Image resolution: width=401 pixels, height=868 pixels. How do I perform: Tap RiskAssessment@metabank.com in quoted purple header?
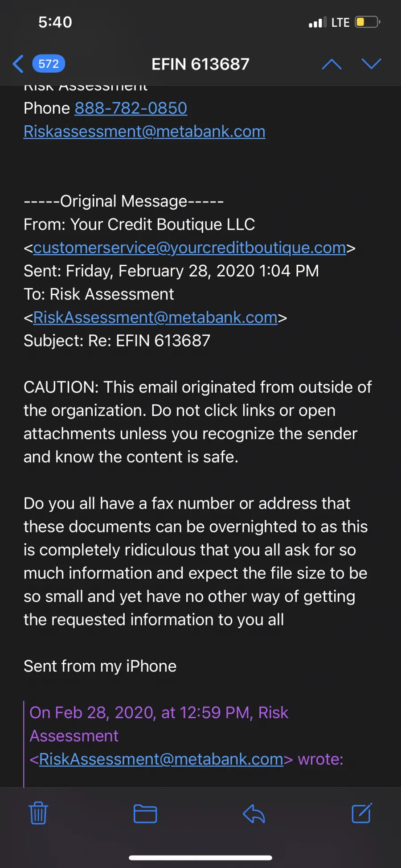click(161, 759)
